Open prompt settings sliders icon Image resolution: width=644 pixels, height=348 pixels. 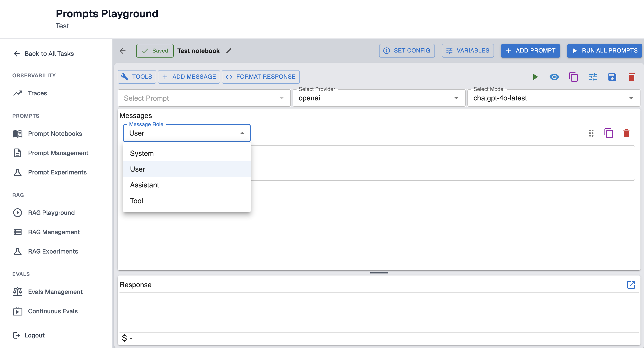pyautogui.click(x=593, y=77)
